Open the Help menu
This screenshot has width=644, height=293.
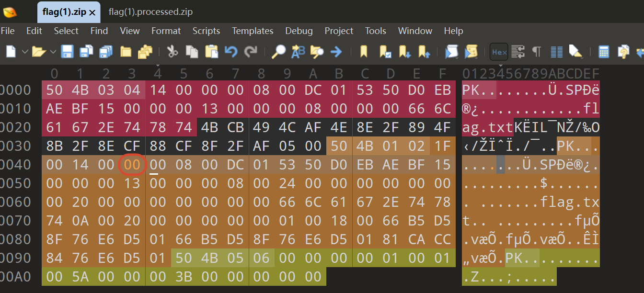pos(454,31)
